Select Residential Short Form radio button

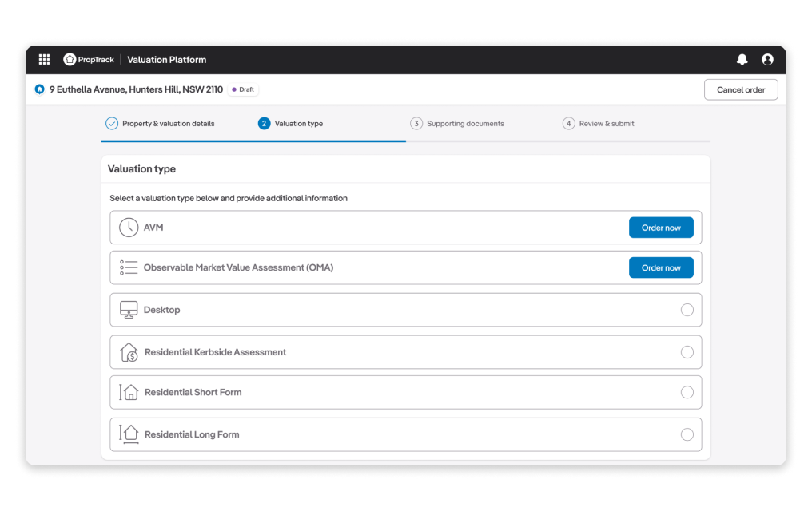pos(687,392)
